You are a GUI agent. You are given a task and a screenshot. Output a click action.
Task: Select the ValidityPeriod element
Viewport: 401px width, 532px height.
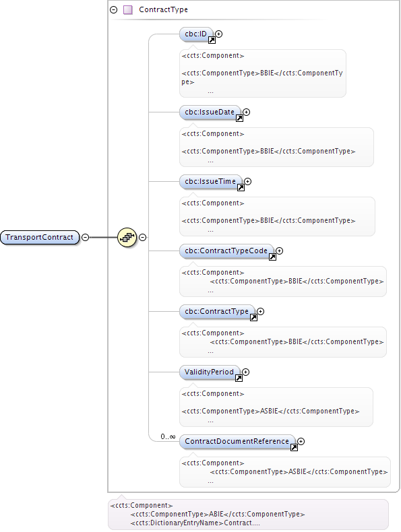click(x=210, y=372)
